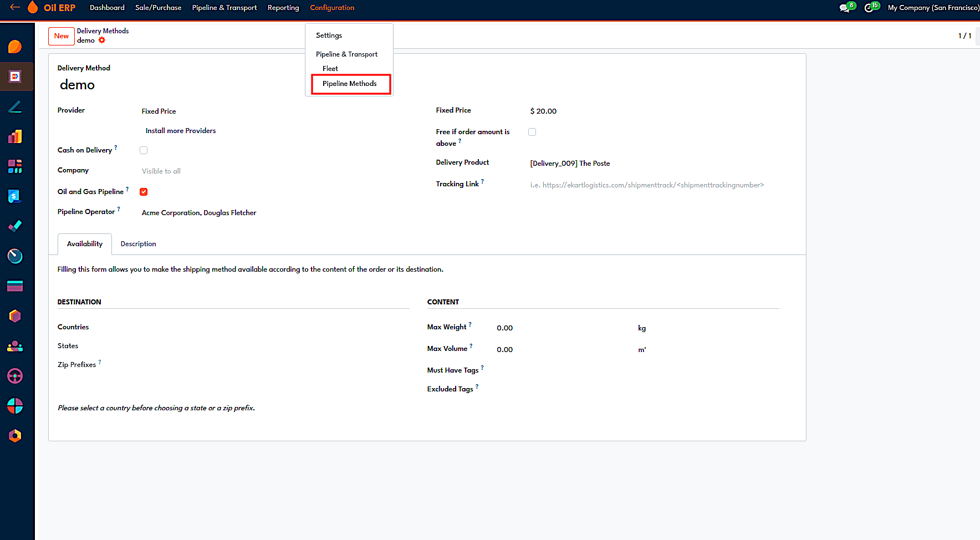Screen dimensions: 980x540
Task: Open the bar chart app in sidebar
Action: pos(15,136)
